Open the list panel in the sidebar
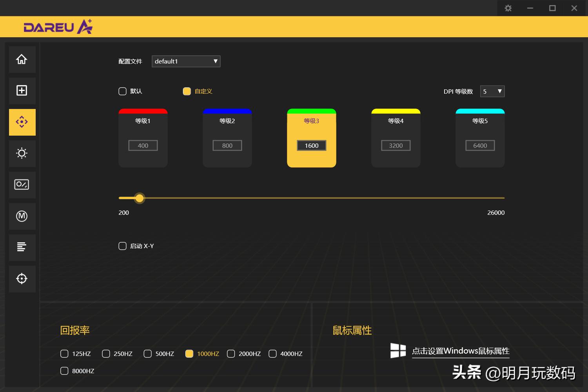 [x=22, y=247]
